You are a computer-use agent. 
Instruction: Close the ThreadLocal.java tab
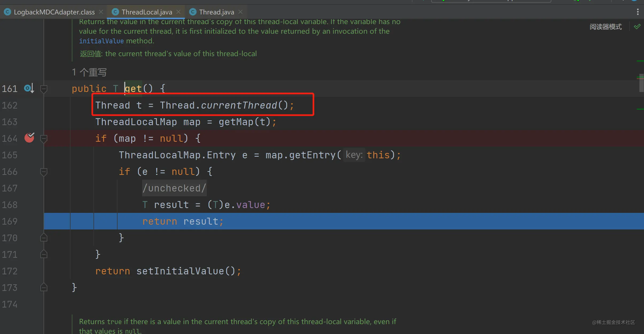[178, 12]
